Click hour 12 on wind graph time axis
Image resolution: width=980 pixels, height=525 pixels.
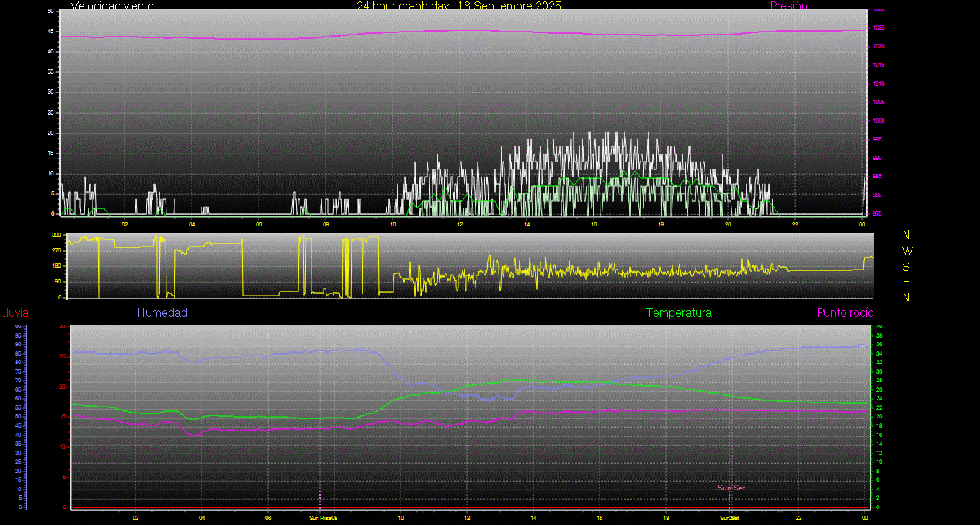point(460,224)
